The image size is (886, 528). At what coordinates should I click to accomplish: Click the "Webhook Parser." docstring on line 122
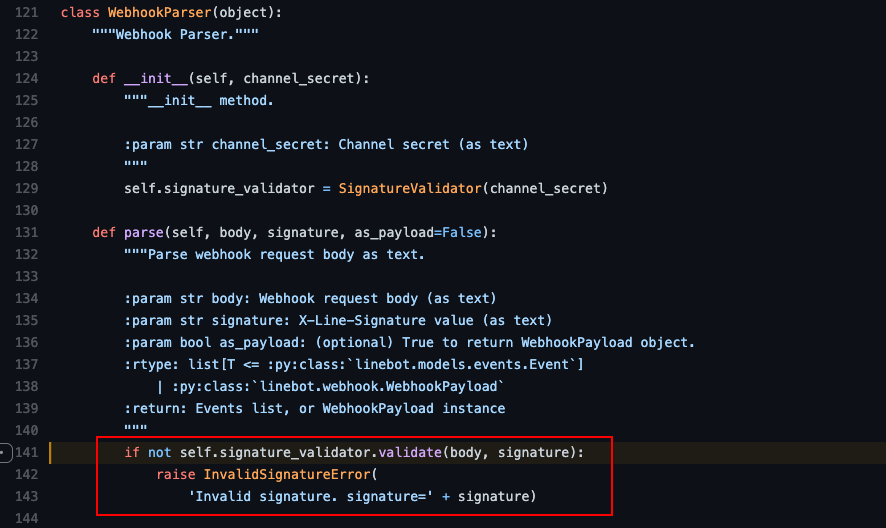175,34
